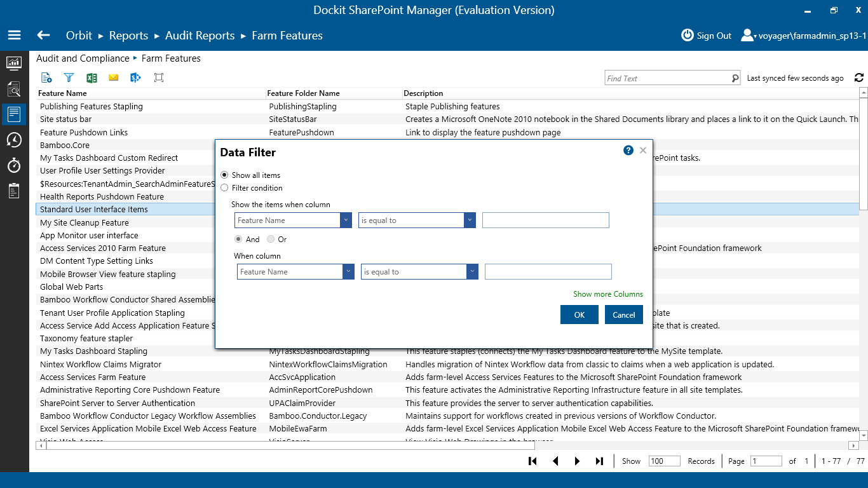Click the Show more Columns link
The height and width of the screenshot is (488, 868).
608,294
